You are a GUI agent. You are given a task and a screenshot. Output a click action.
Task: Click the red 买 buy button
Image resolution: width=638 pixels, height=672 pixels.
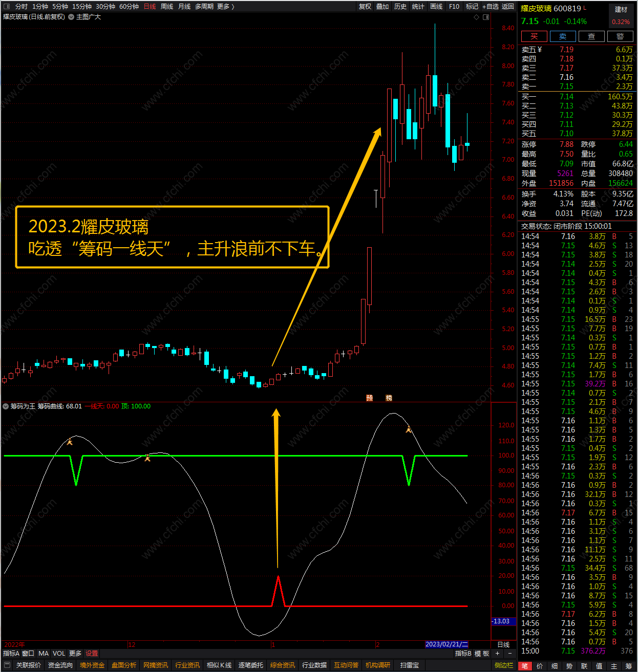click(534, 36)
